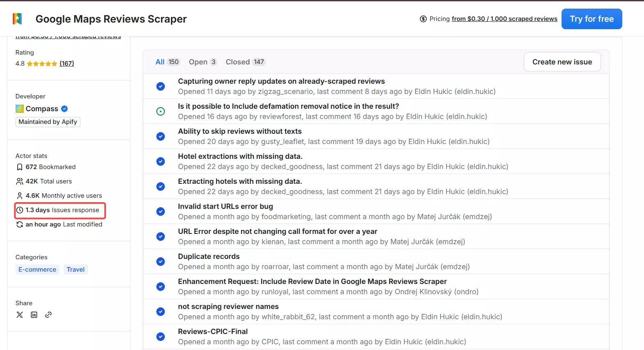Open issue Hotel extractions with missing data
Viewport: 644px width, 350px height.
[x=240, y=156]
